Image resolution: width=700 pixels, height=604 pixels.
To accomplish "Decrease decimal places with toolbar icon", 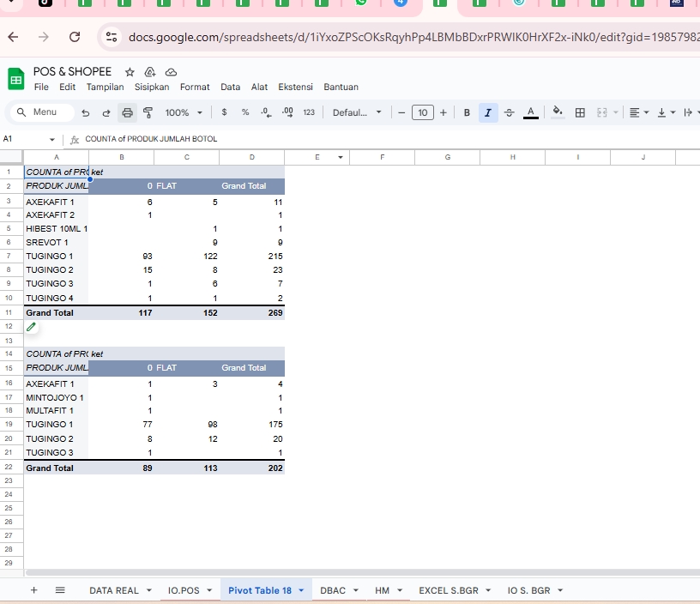I will tap(264, 112).
